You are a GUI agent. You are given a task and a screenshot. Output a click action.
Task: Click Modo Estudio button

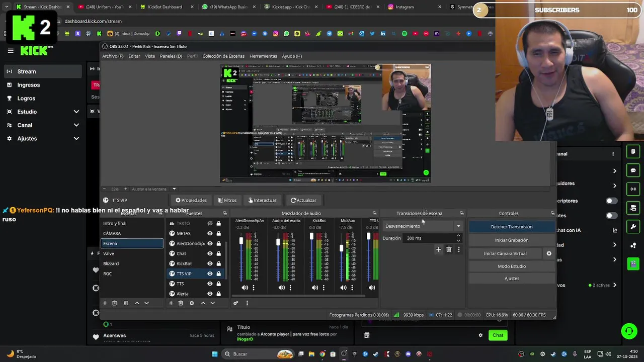pyautogui.click(x=512, y=266)
